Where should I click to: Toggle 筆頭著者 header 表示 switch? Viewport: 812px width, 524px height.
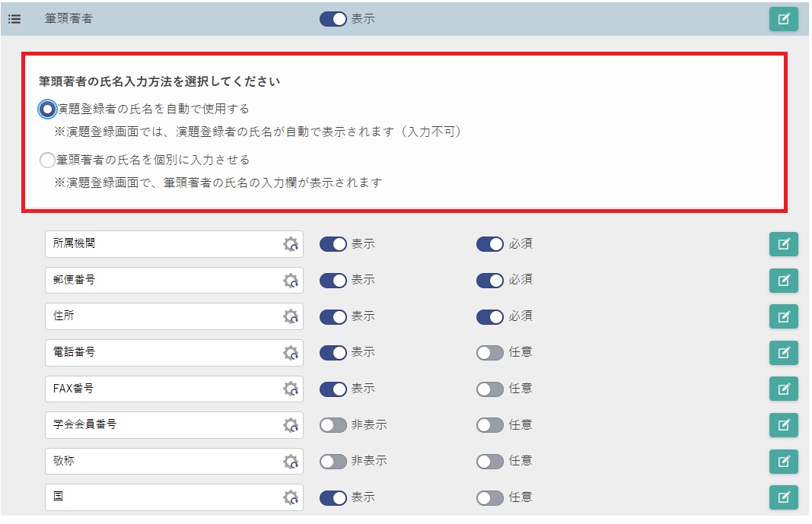pyautogui.click(x=333, y=19)
